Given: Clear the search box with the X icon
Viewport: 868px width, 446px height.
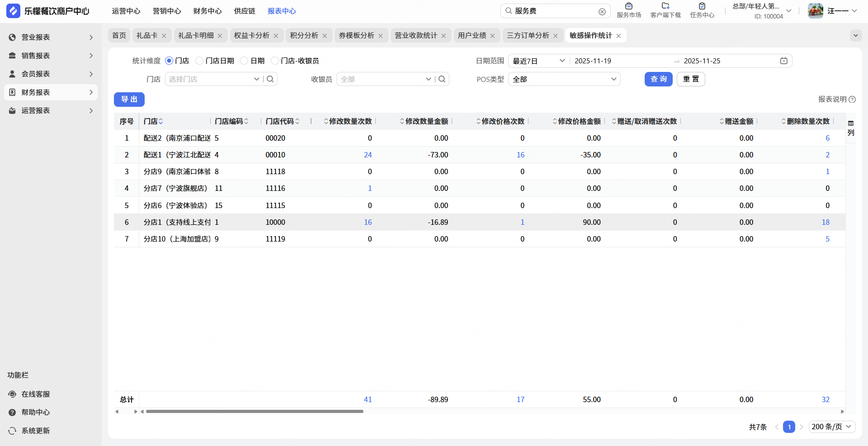Looking at the screenshot, I should click(x=602, y=12).
